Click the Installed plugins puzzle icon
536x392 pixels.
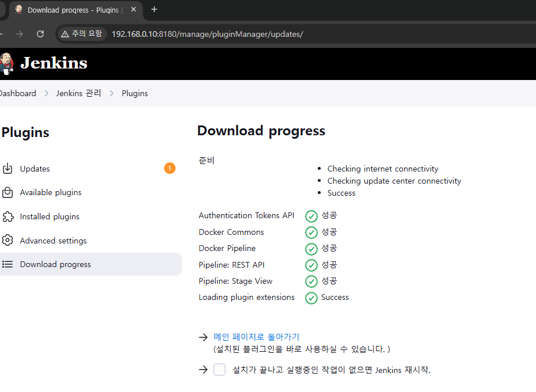point(8,216)
